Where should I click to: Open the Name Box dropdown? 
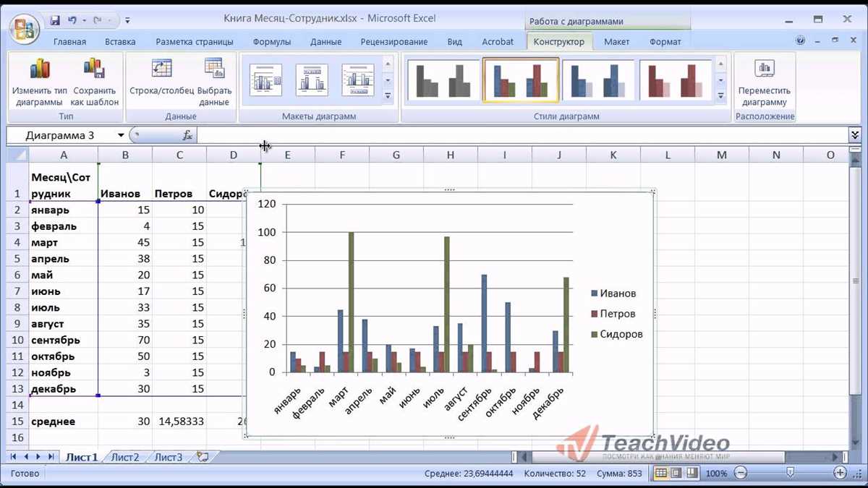[121, 135]
